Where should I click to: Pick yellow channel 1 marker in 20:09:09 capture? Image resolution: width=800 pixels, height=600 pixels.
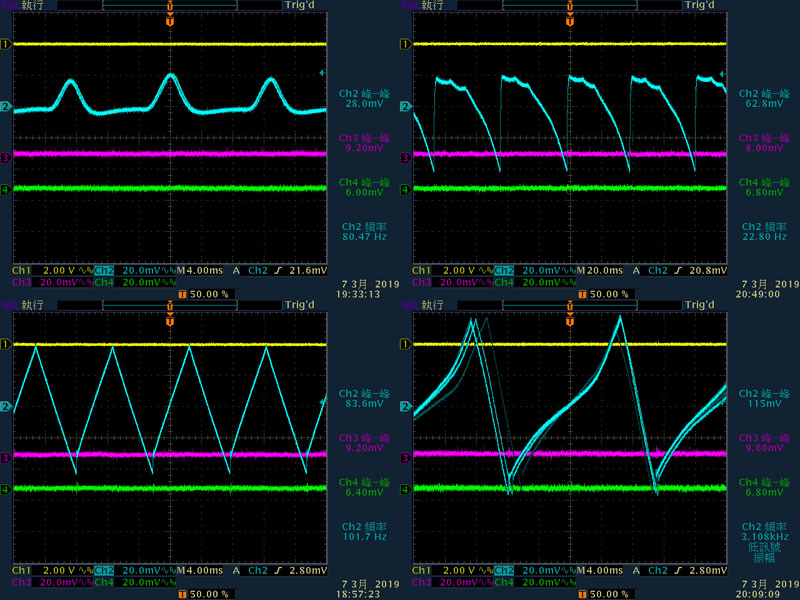(x=406, y=344)
